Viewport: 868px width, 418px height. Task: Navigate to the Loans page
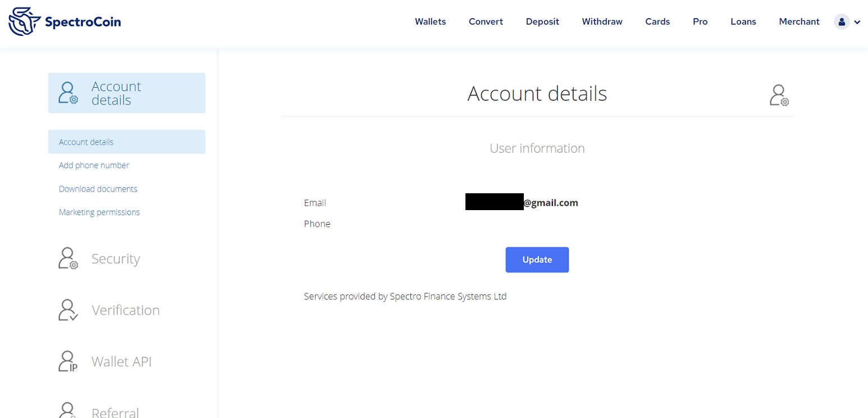point(743,22)
